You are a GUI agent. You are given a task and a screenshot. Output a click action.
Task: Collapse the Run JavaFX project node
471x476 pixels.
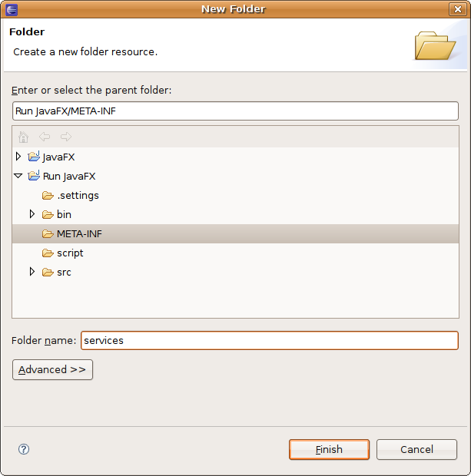pos(18,176)
